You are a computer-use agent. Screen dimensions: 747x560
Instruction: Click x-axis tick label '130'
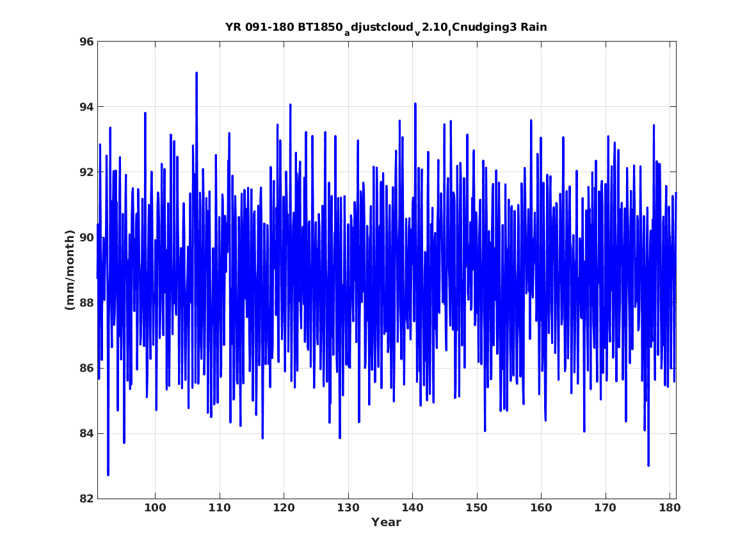348,508
